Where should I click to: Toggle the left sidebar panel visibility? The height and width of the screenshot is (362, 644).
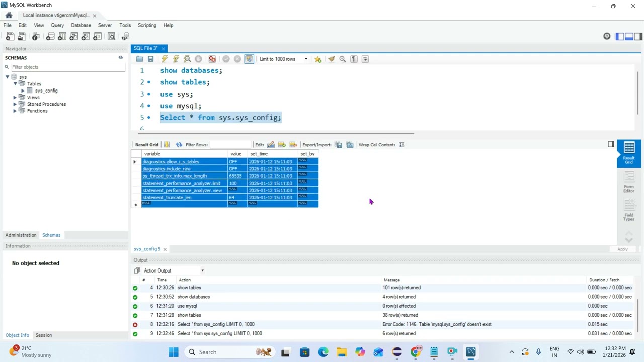tap(620, 36)
